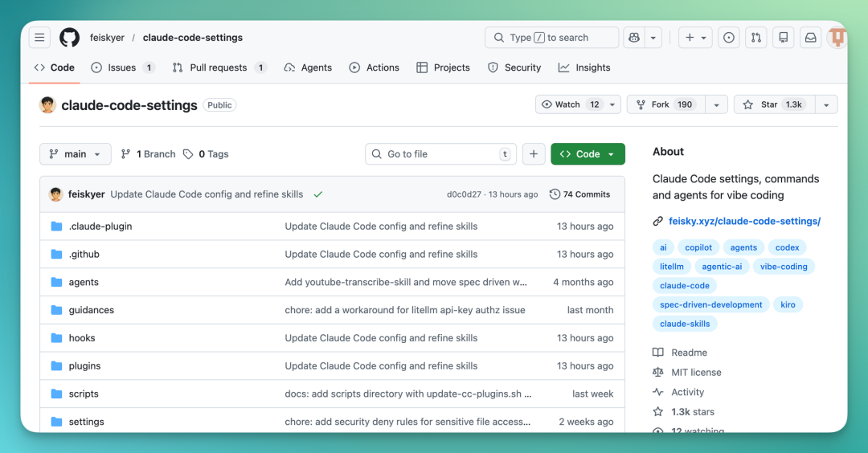Expand the Star lists dropdown arrow

tap(826, 104)
